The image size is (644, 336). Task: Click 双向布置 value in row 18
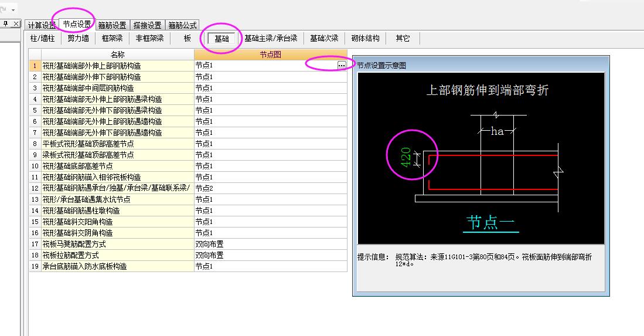point(271,255)
